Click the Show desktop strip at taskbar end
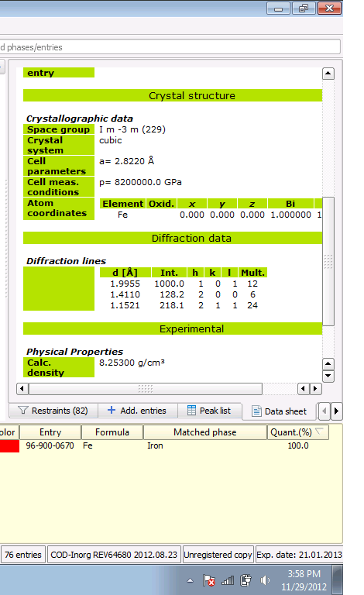Image resolution: width=364 pixels, height=595 pixels. coord(337,580)
